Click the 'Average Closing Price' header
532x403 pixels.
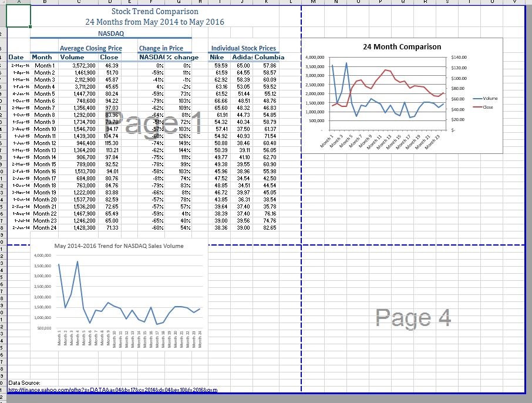click(x=90, y=48)
